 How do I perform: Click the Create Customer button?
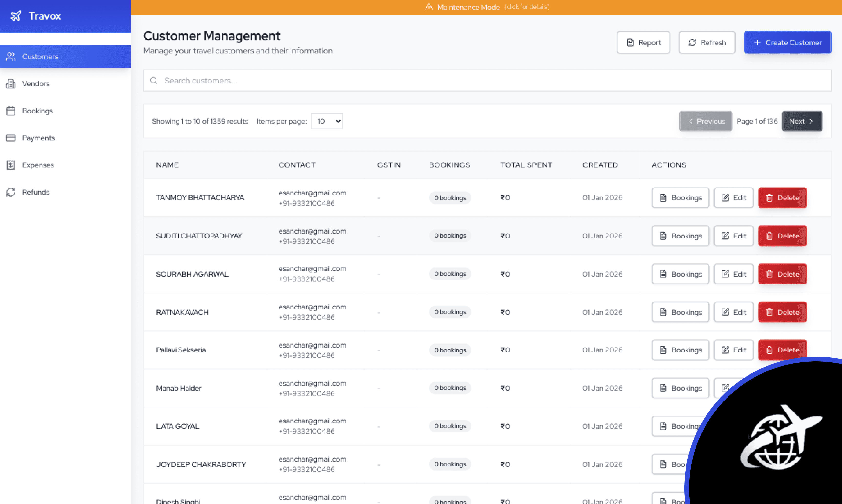coord(787,42)
